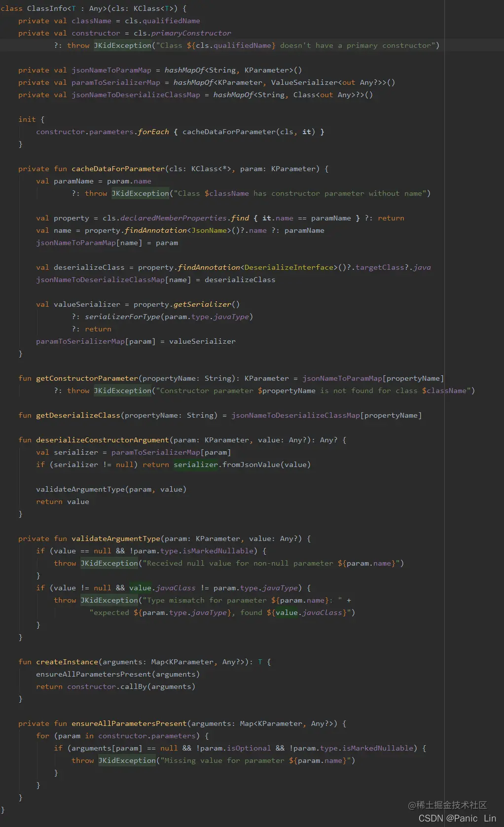Click the 'private fun ensureAllParametersPresent' definition name

tap(129, 723)
